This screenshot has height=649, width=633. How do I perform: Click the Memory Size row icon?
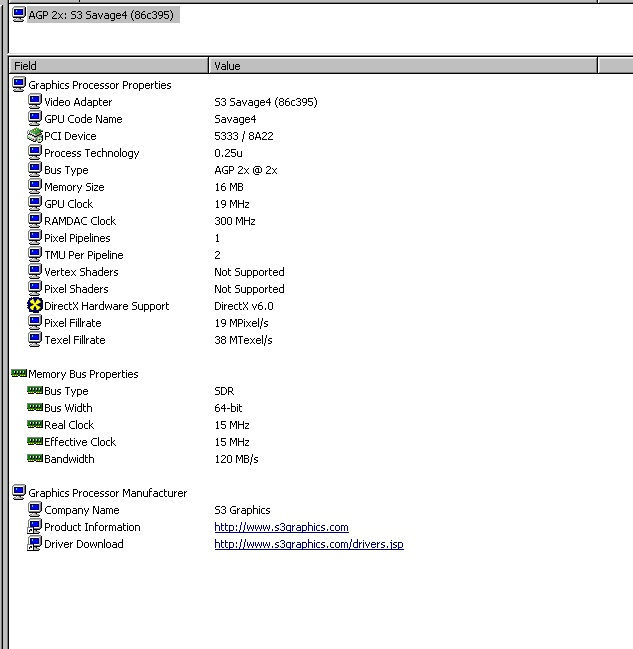pos(35,187)
